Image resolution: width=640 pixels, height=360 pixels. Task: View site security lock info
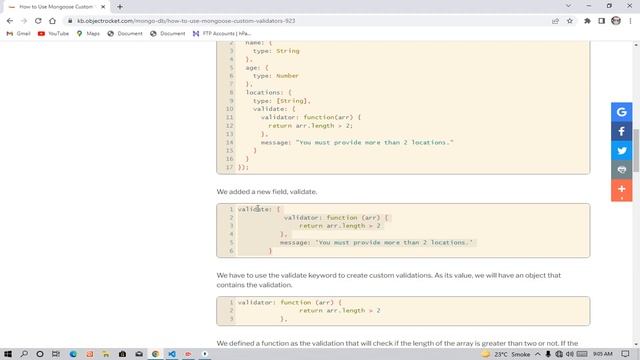click(70, 21)
